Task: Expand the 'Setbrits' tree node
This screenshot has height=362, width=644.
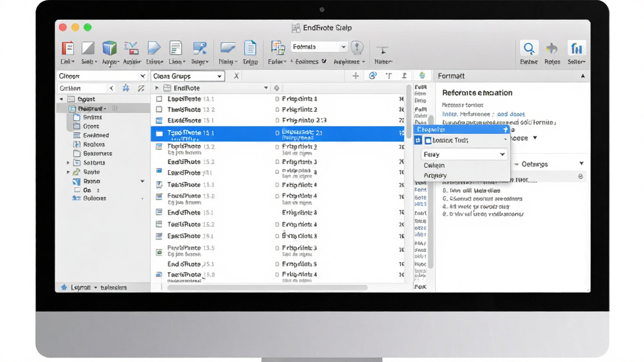Action: tap(68, 163)
